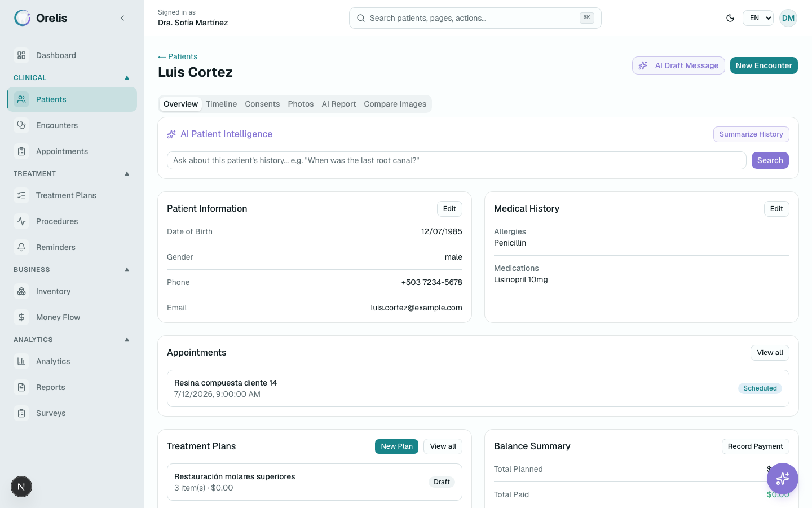Open the Consents tab
The width and height of the screenshot is (812, 508).
[x=262, y=104]
